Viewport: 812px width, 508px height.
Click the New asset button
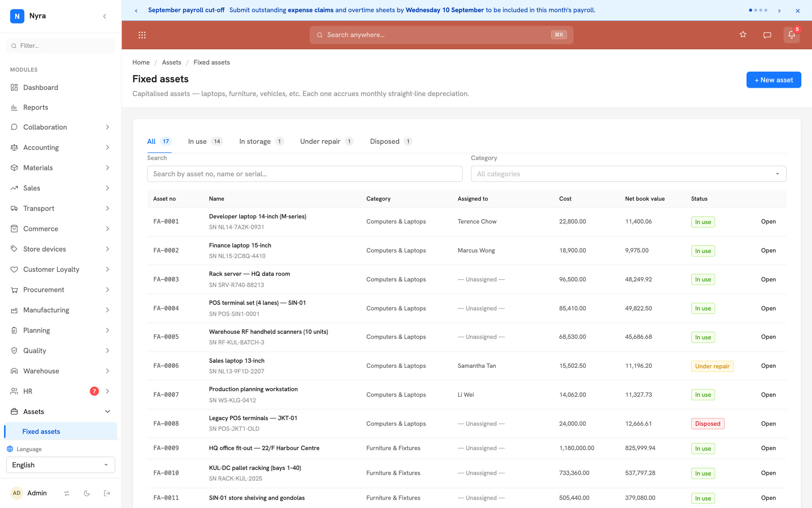(x=773, y=80)
